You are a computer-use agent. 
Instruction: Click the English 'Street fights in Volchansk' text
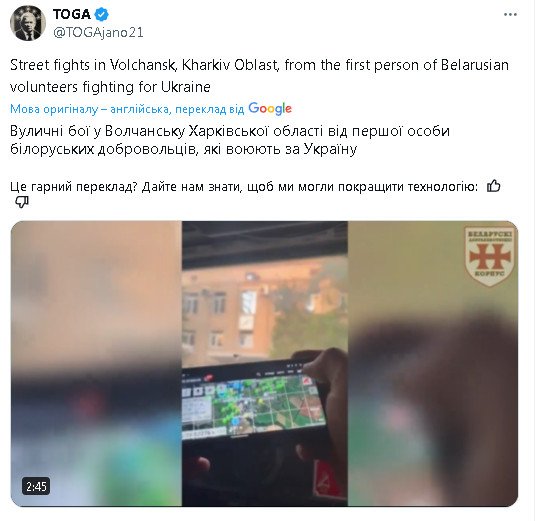pos(259,76)
